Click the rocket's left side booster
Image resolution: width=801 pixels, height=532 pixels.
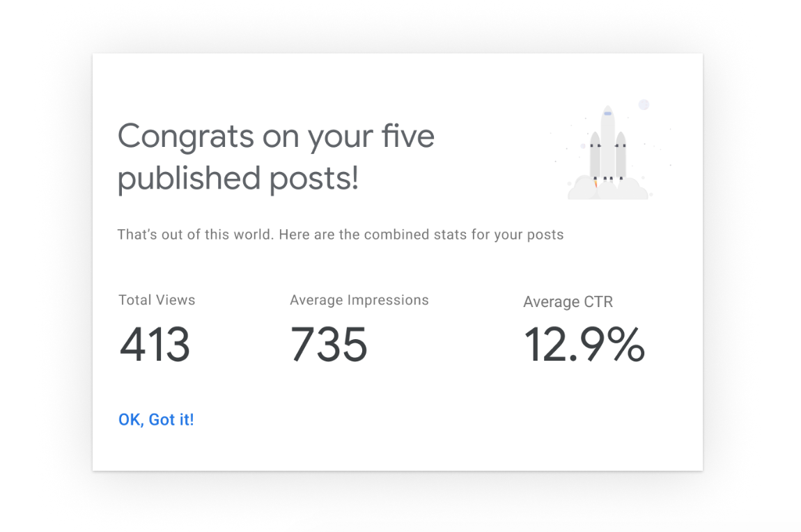coord(595,155)
